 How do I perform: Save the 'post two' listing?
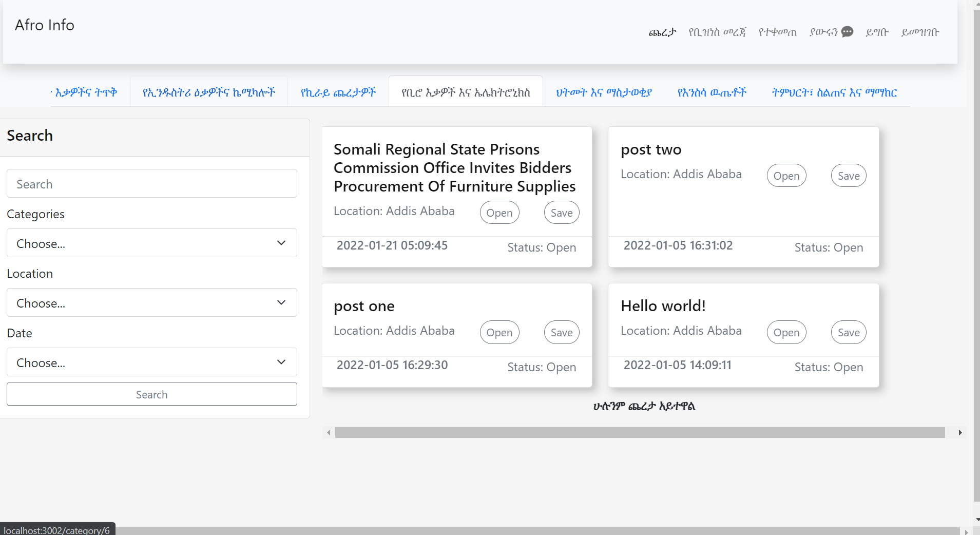[x=848, y=176]
